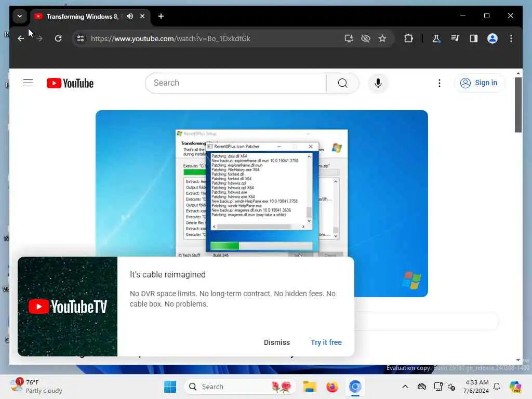Open the Extensions puzzle icon
This screenshot has width=532, height=399.
(408, 38)
